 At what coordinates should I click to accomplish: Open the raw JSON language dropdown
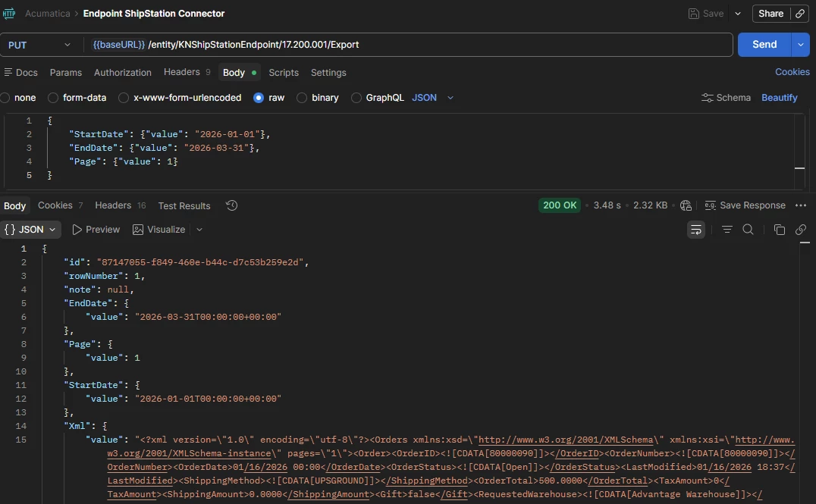tap(432, 98)
